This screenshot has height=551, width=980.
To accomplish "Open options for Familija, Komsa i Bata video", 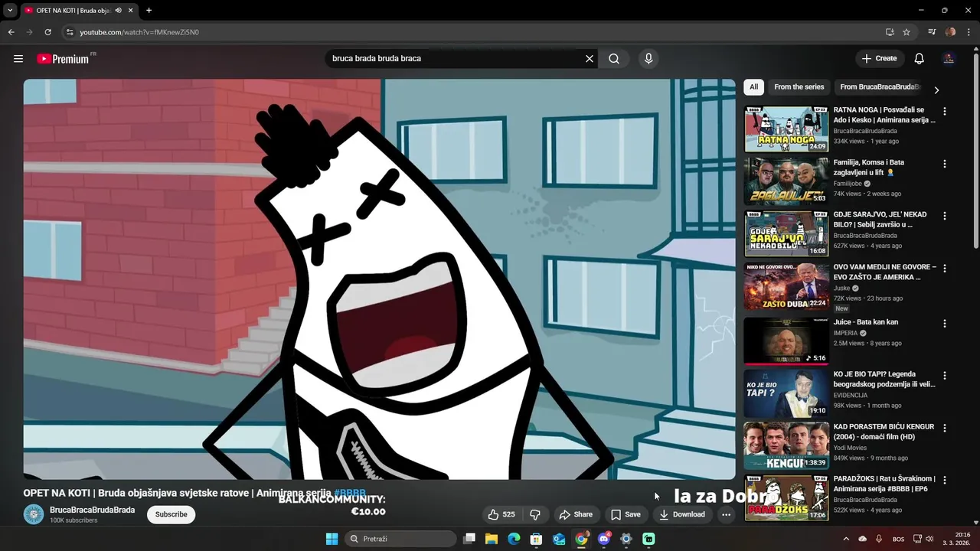I will (x=944, y=164).
